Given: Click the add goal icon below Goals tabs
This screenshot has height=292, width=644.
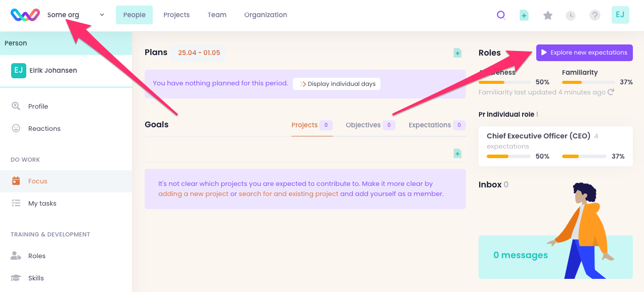Looking at the screenshot, I should coord(457,154).
